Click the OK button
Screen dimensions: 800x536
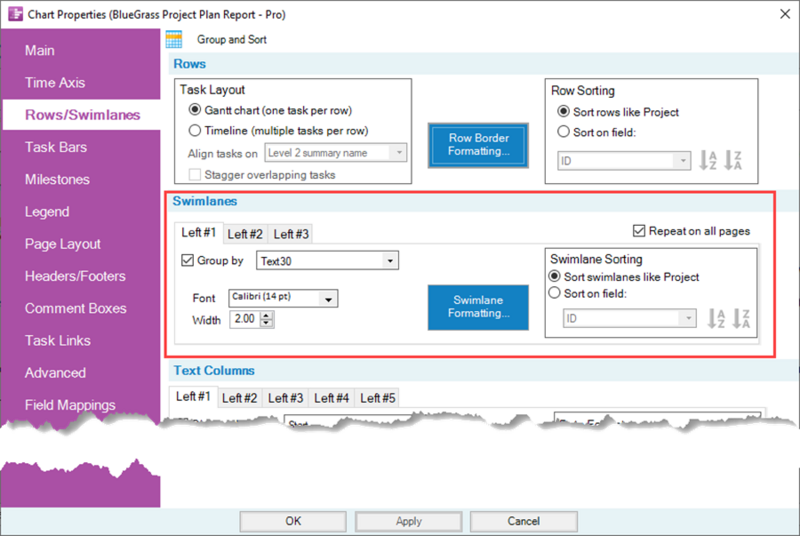click(x=293, y=521)
